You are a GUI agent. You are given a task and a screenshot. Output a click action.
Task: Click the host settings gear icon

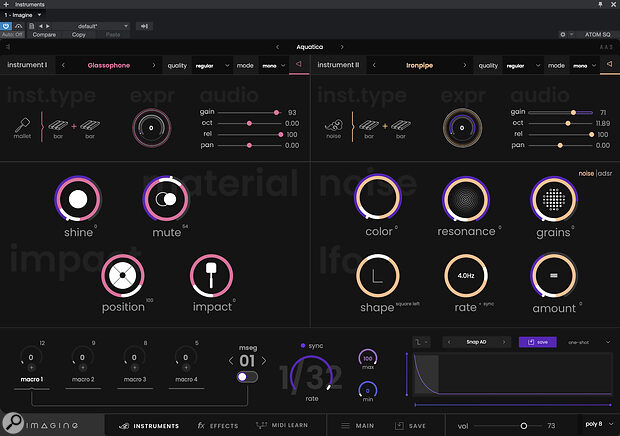click(563, 34)
